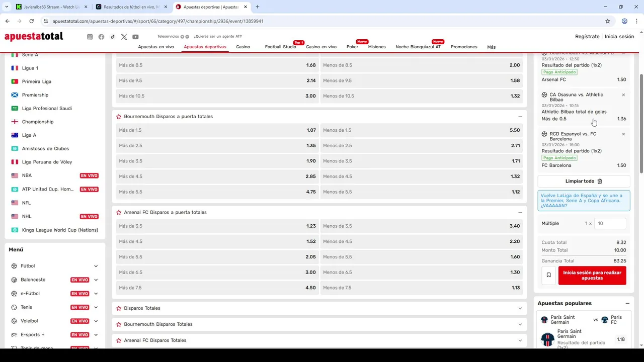Click the apuestatotal logo
Image resolution: width=644 pixels, height=362 pixels.
pyautogui.click(x=34, y=37)
